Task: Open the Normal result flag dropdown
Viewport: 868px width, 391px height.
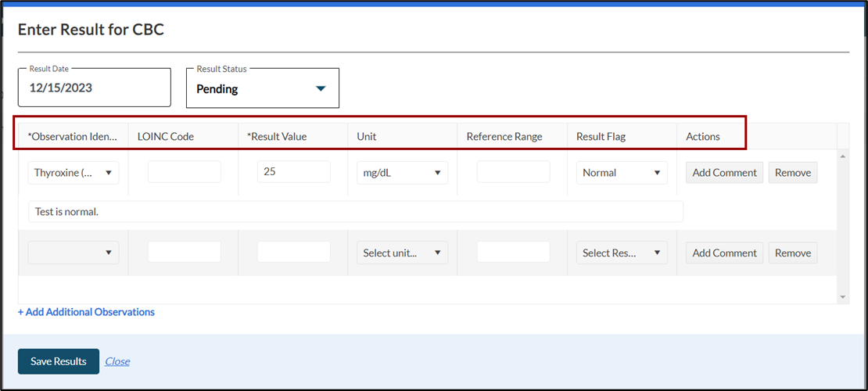Action: click(x=622, y=173)
